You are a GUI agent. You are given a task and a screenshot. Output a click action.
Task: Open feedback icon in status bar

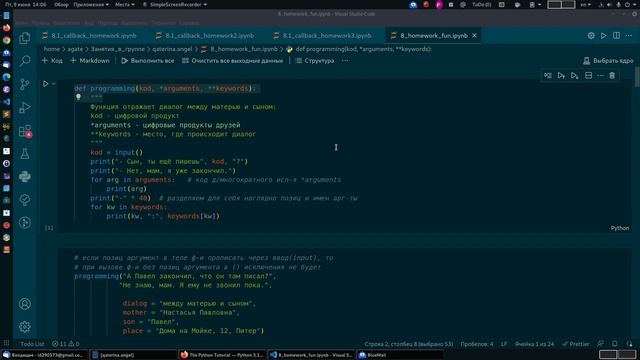click(600, 344)
